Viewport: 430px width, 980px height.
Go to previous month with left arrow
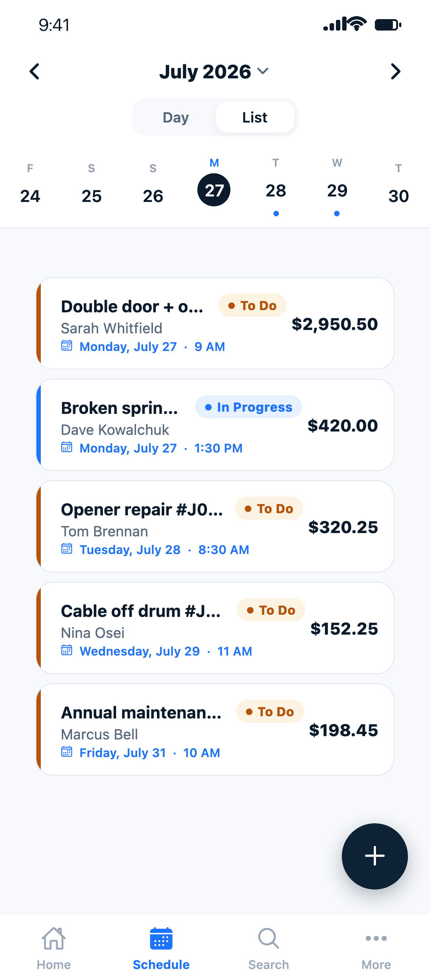(35, 71)
